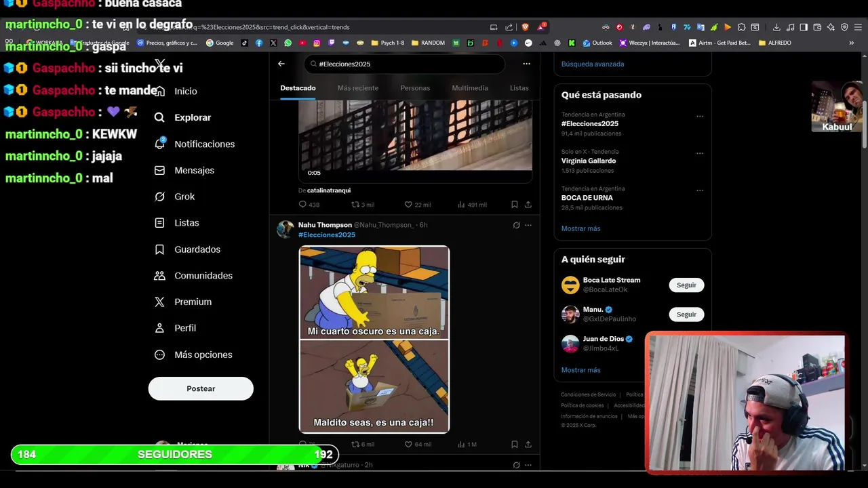This screenshot has width=868, height=488.
Task: Open Perfil person icon
Action: pos(159,328)
